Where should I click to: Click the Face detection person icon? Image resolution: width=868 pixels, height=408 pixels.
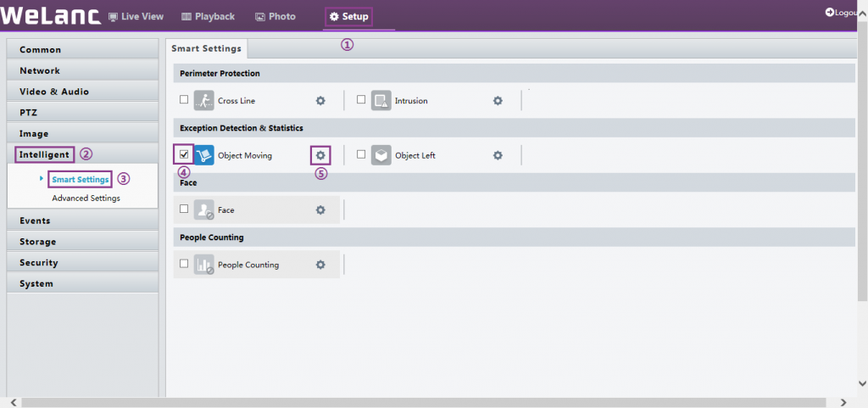point(203,210)
